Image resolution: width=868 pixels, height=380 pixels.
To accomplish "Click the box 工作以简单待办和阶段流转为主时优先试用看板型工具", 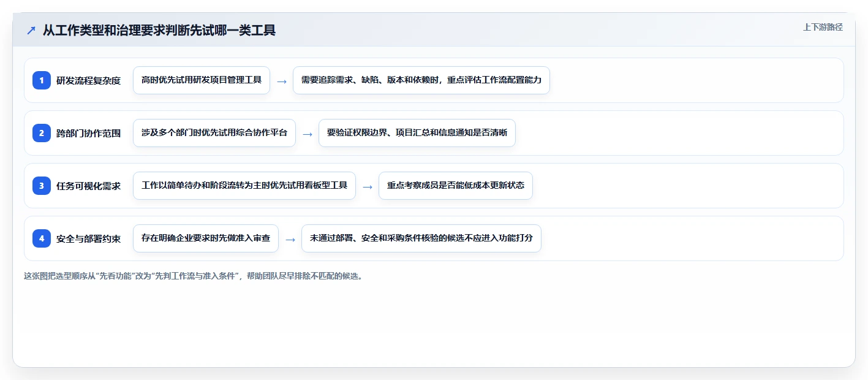I will 244,186.
